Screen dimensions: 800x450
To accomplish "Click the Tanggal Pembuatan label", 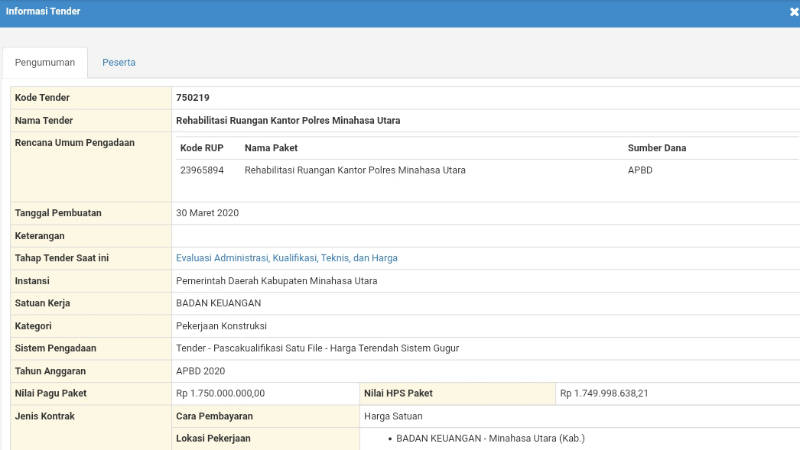I will point(58,213).
